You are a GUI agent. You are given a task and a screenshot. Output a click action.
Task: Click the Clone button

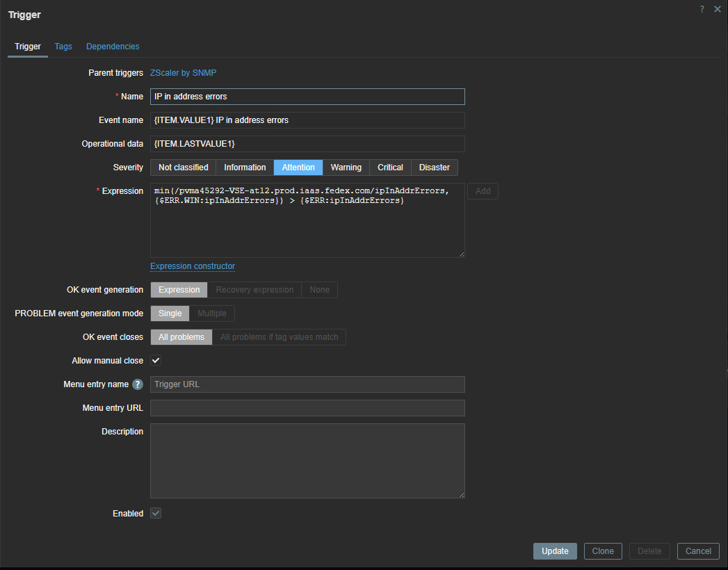(603, 551)
